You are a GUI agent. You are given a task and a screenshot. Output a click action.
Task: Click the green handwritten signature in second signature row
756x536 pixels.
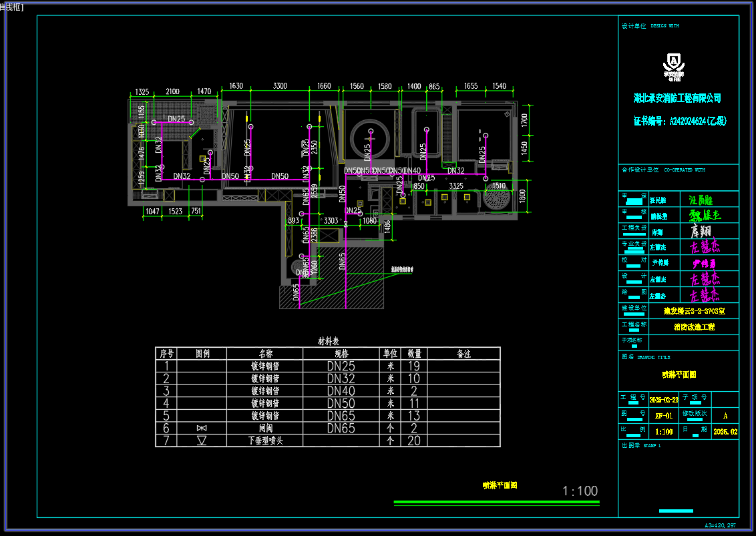pyautogui.click(x=705, y=215)
